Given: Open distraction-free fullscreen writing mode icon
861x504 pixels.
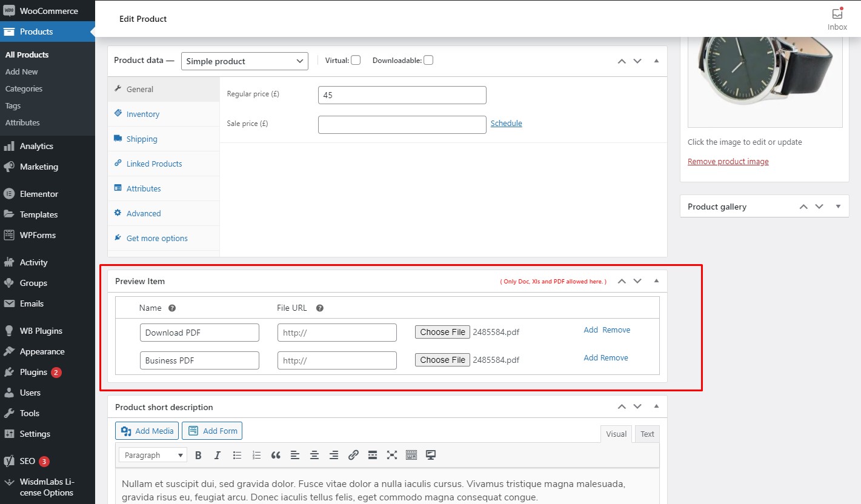Looking at the screenshot, I should pos(392,455).
